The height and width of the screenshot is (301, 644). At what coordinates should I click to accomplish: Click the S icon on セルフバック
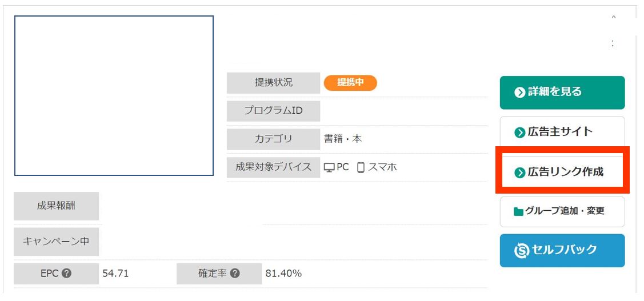point(521,250)
